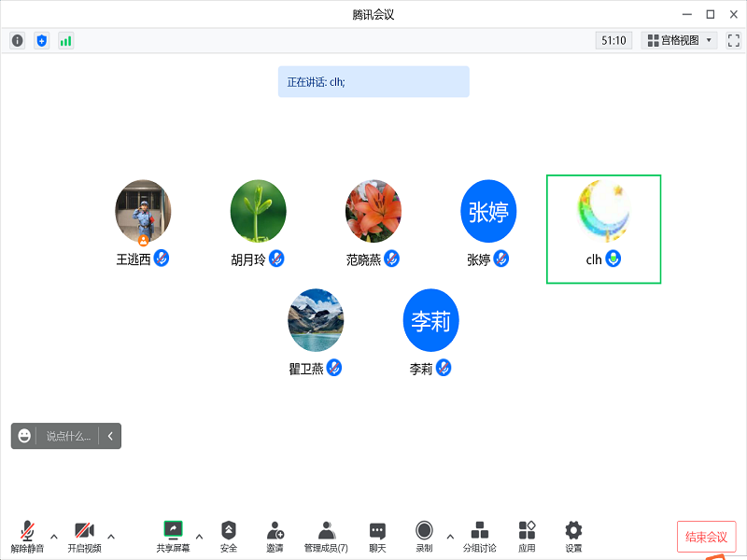The width and height of the screenshot is (747, 560).
Task: Expand video options arrow beside 开启视频
Action: pos(111,536)
